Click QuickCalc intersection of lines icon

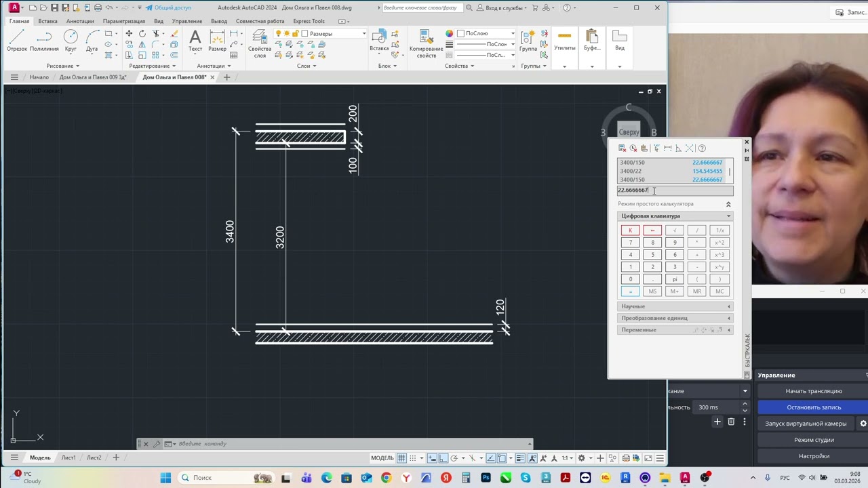click(x=690, y=148)
